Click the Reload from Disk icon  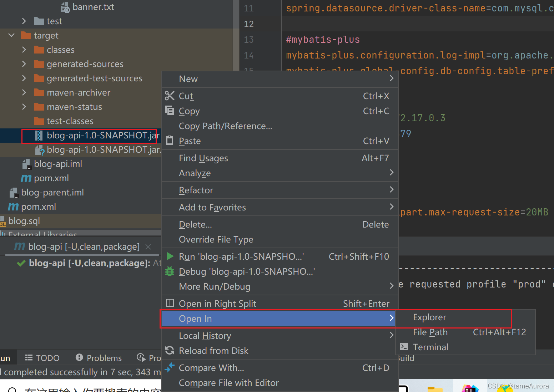(170, 350)
